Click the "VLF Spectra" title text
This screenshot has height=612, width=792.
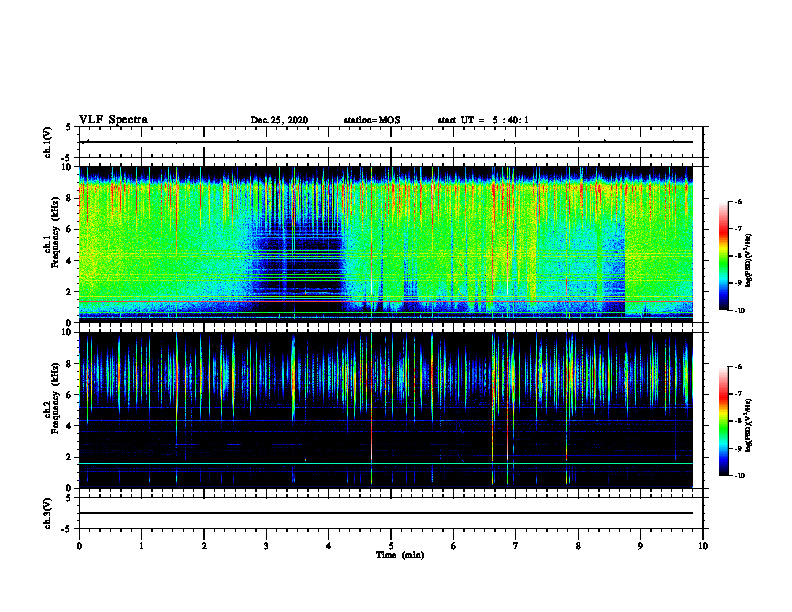(x=113, y=120)
